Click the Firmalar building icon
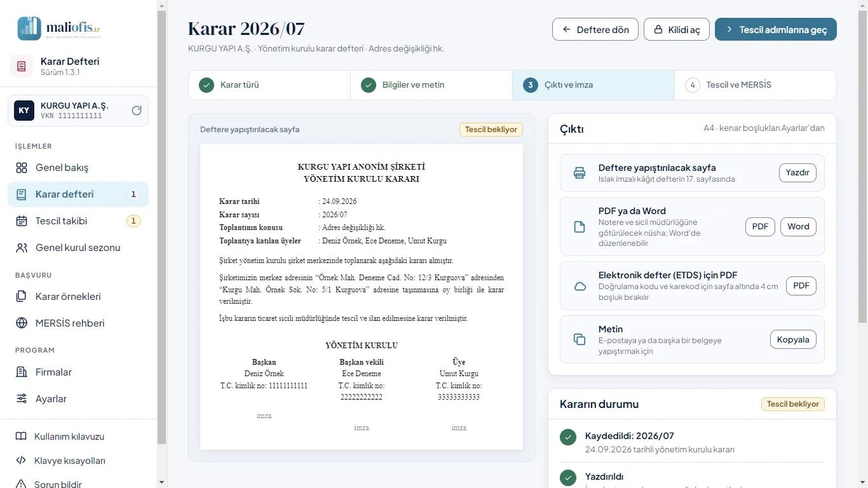The width and height of the screenshot is (868, 488). 22,372
